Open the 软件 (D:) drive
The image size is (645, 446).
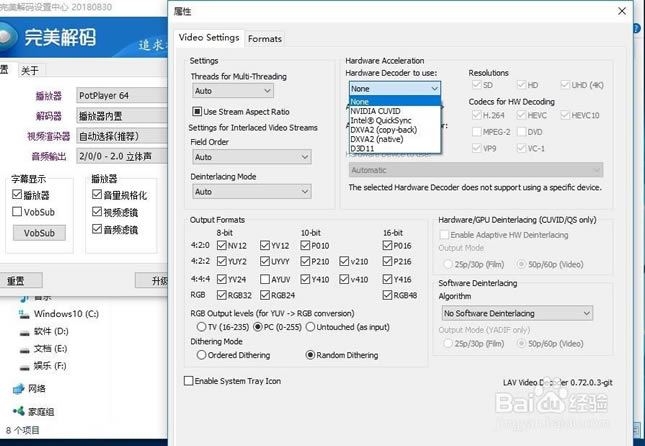coord(25,330)
